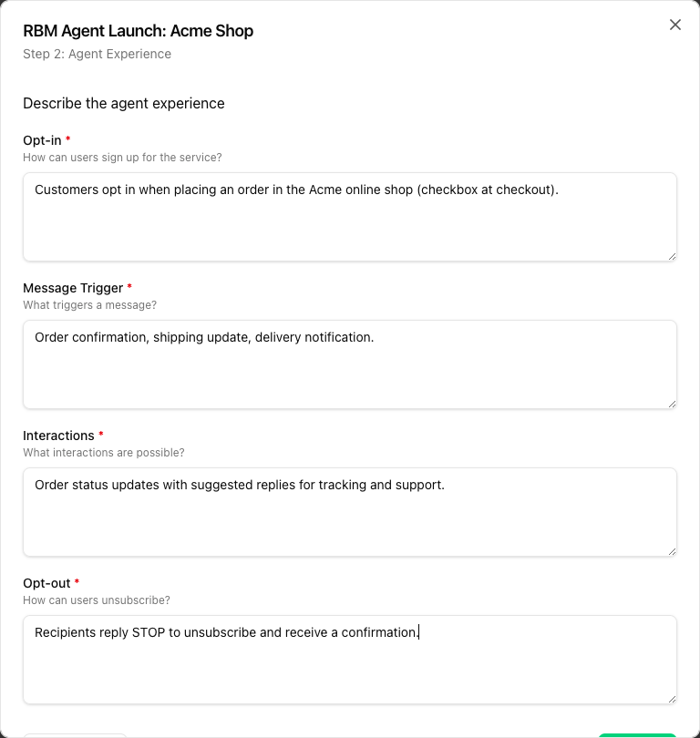Click the Interactions text area
Image resolution: width=700 pixels, height=738 pixels.
pos(350,512)
